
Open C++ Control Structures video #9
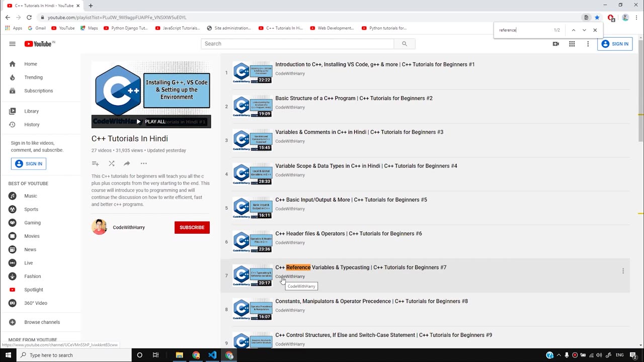point(383,335)
